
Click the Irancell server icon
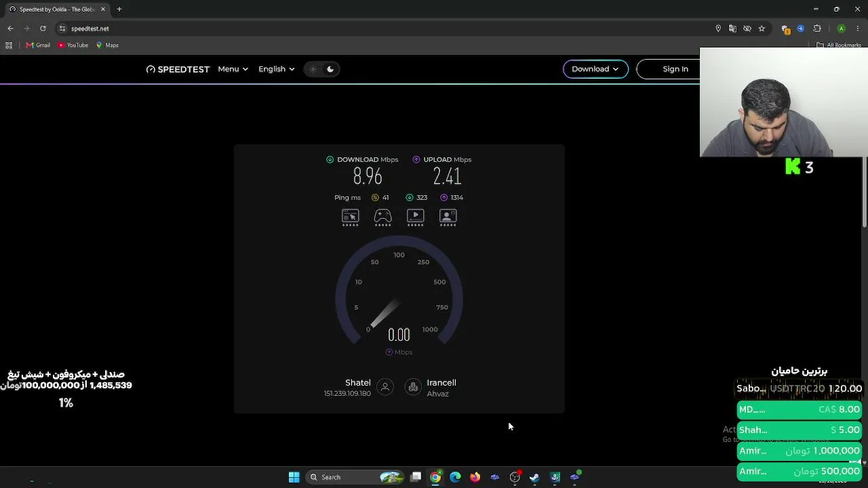click(x=412, y=387)
